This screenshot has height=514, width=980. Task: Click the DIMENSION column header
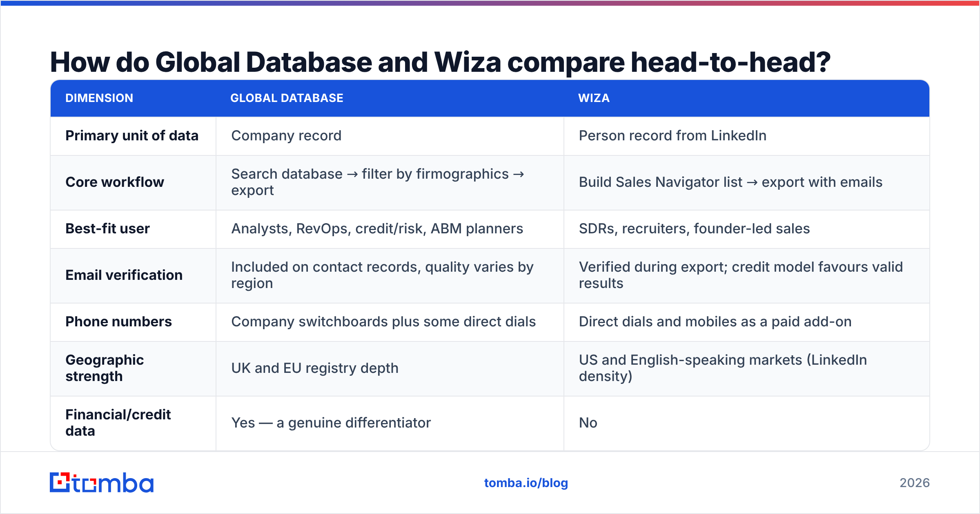[x=99, y=98]
